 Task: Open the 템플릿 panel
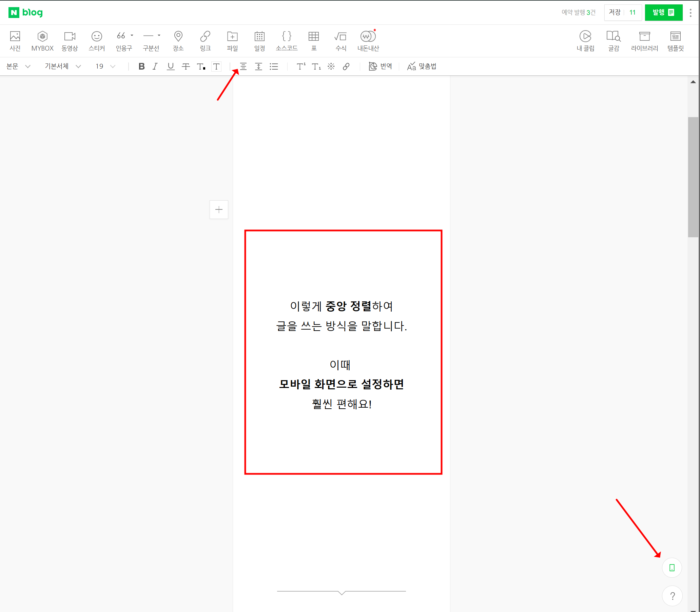[x=675, y=40]
